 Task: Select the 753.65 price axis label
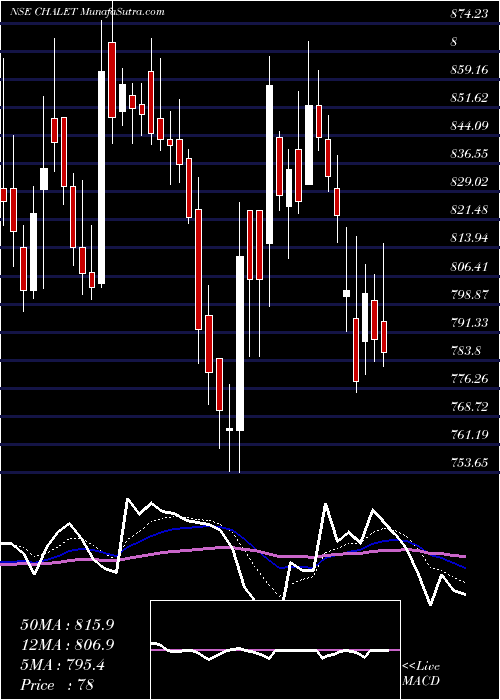point(469,463)
